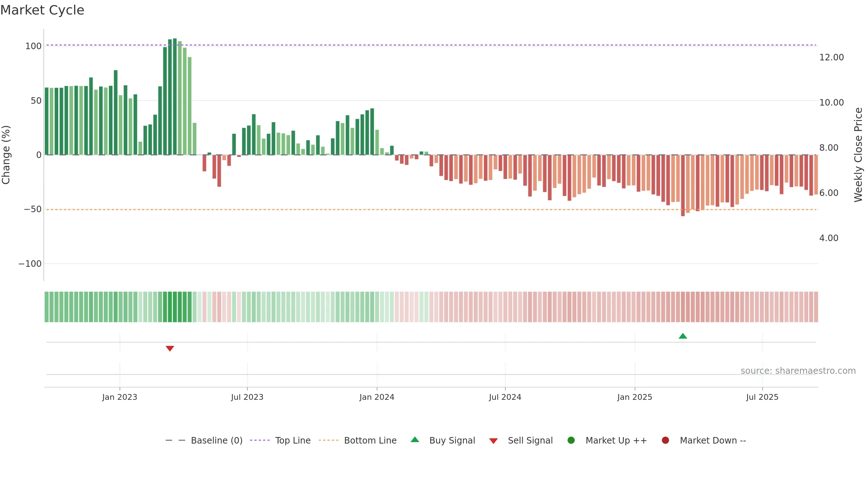Toggle the Market Down -- legend entry

[x=704, y=440]
